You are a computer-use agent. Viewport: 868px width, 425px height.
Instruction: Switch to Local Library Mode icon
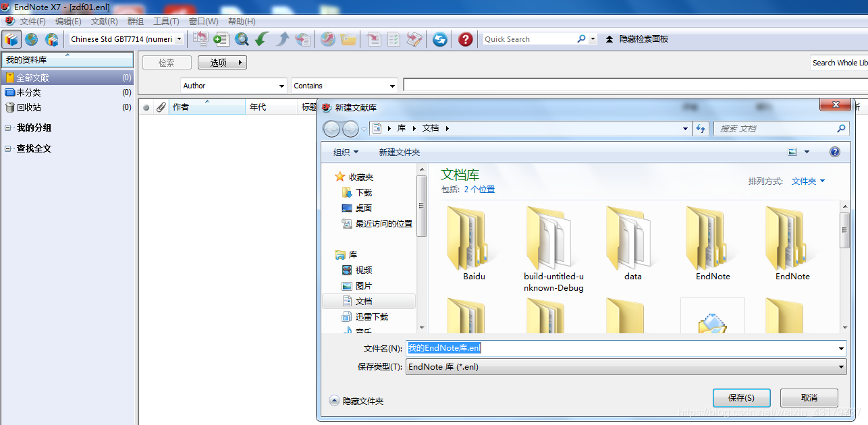tap(11, 39)
